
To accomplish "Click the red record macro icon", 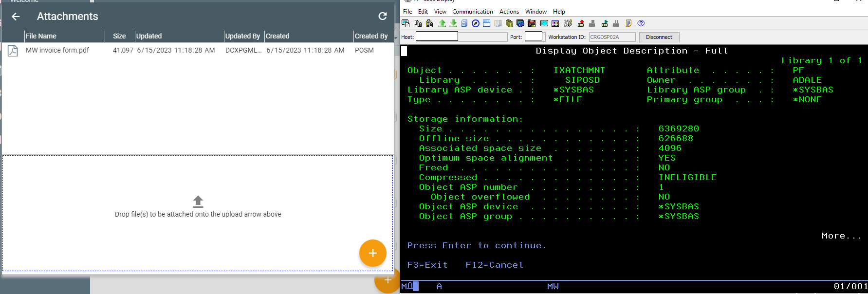I will [581, 23].
